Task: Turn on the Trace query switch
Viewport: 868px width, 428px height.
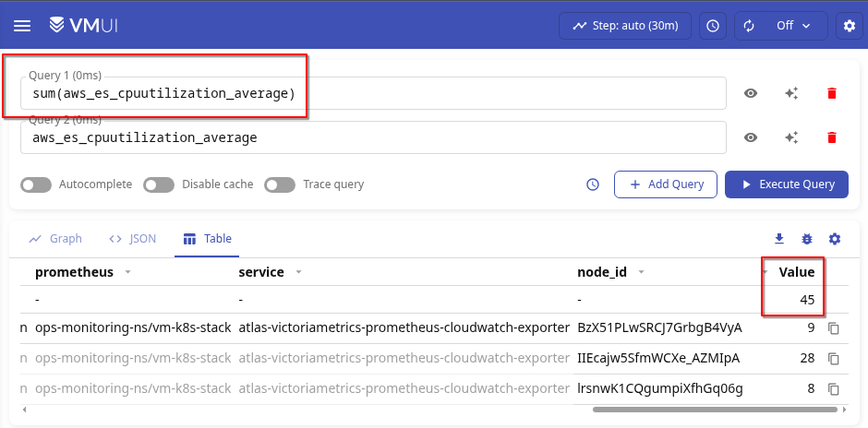Action: [280, 184]
